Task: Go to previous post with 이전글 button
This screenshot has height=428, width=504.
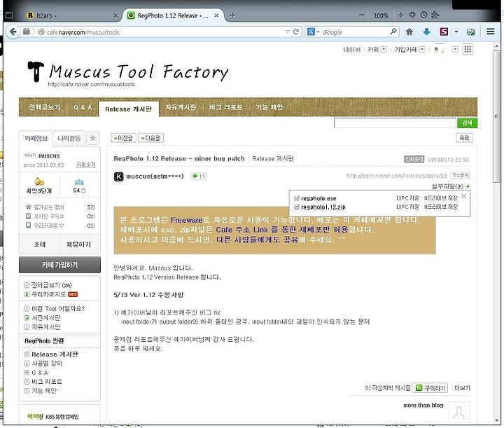Action: (x=123, y=138)
